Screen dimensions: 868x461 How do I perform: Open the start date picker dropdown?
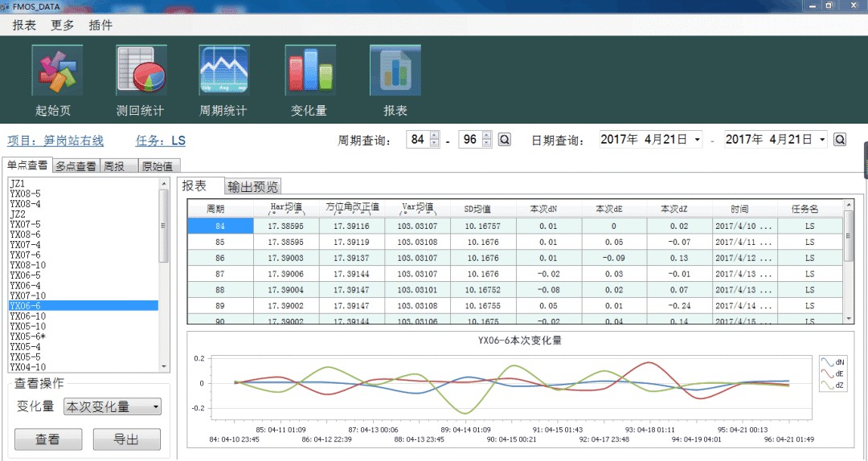click(697, 140)
